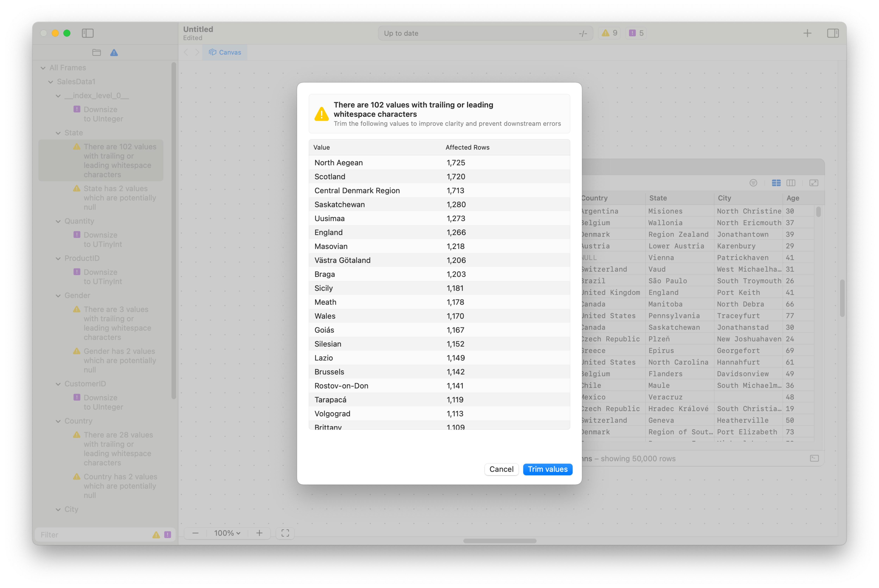Screen dimensions: 879x588
Task: Click the plus icon in title bar
Action: (x=807, y=33)
